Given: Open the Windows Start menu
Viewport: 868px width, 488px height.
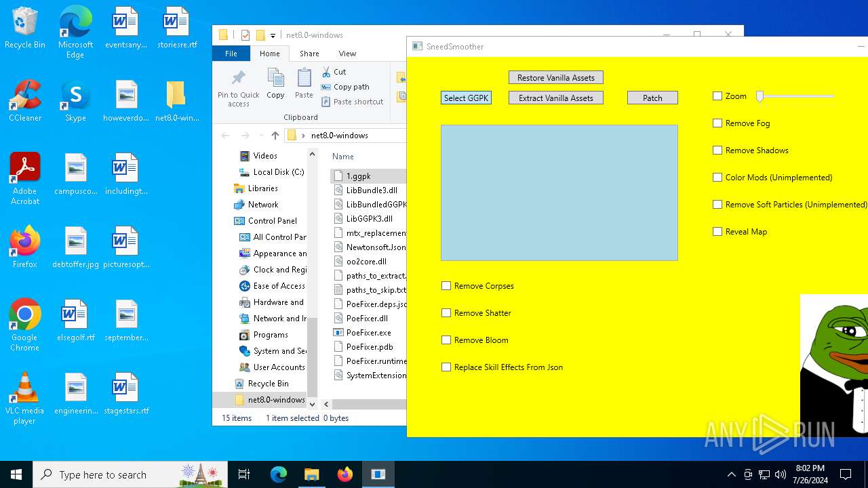Looking at the screenshot, I should pos(16,474).
